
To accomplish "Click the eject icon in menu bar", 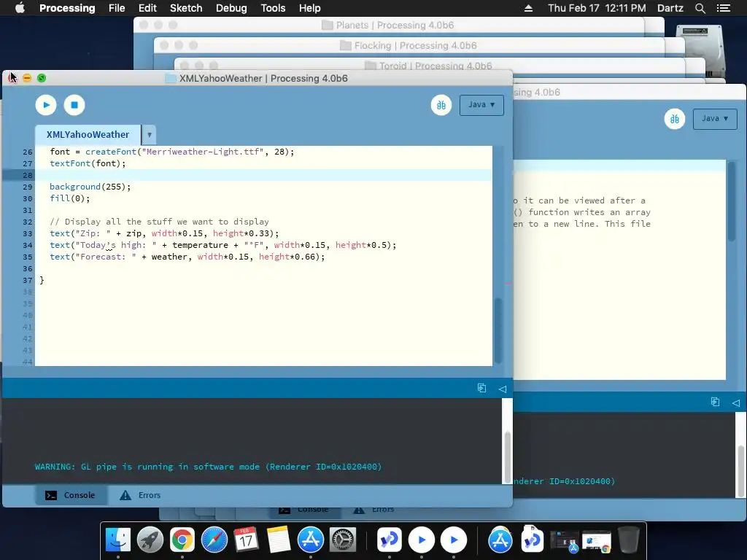I will coord(528,8).
